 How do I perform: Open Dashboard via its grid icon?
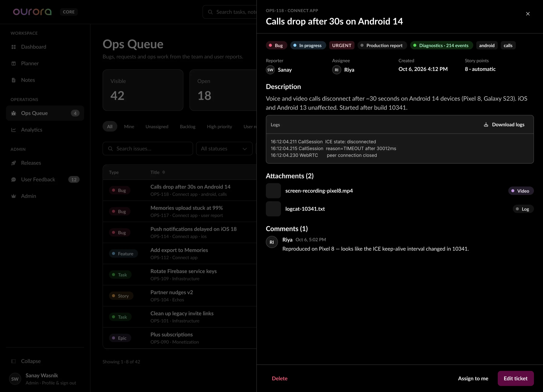point(14,47)
